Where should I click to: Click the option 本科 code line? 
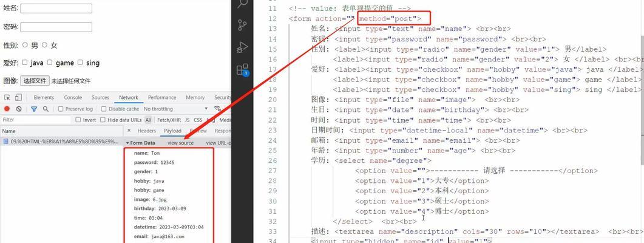(x=422, y=191)
